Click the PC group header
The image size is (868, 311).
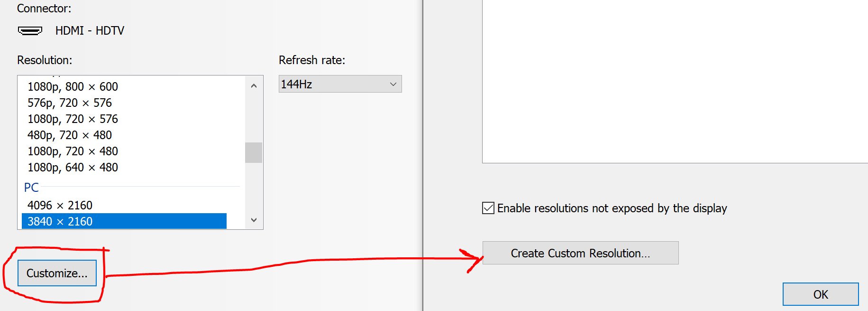[x=31, y=188]
